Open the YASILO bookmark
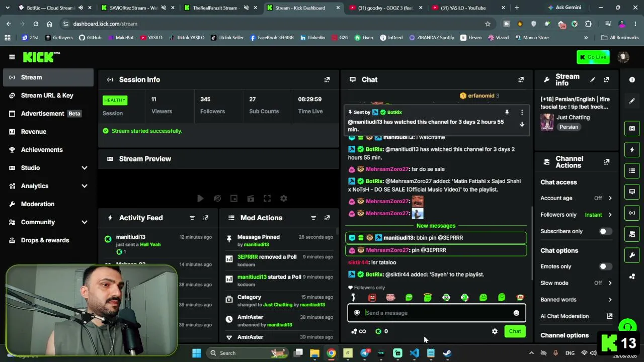Screen dimensions: 644x362 (151, 38)
